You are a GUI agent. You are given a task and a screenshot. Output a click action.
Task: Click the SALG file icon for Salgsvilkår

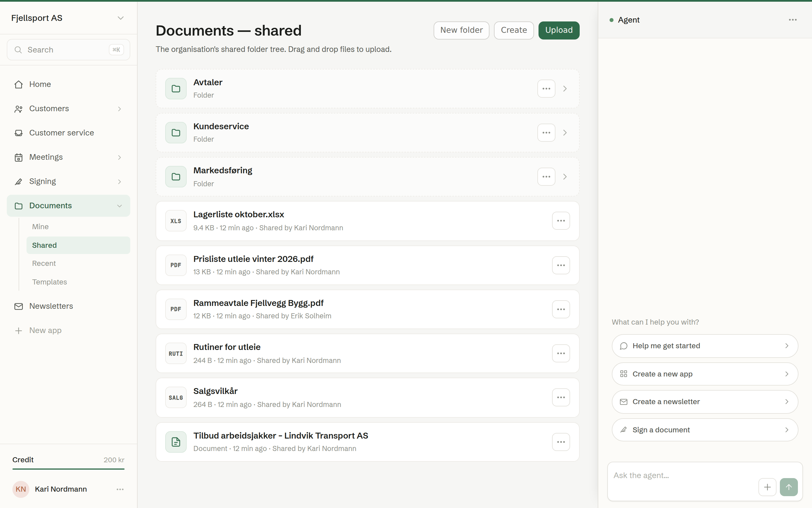(x=176, y=397)
